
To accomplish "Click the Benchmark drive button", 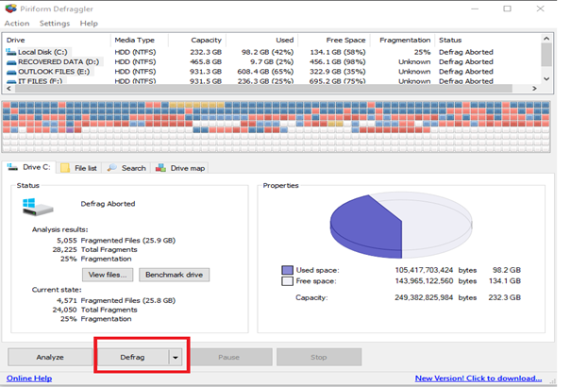I will (x=174, y=275).
